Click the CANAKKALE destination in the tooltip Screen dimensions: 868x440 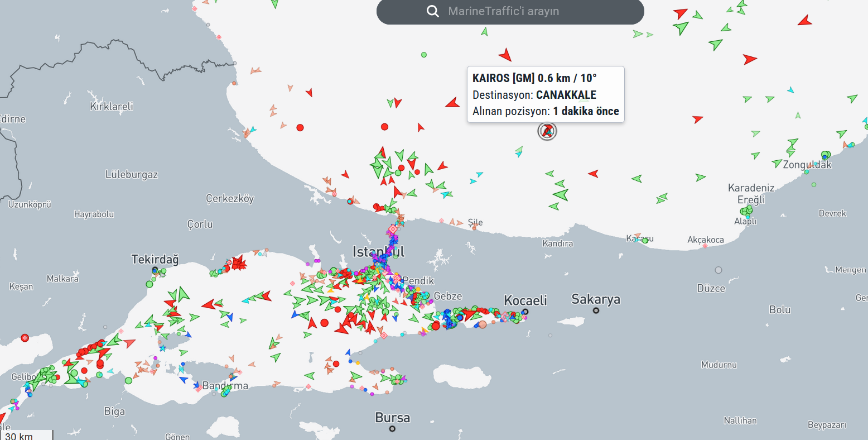coord(566,95)
